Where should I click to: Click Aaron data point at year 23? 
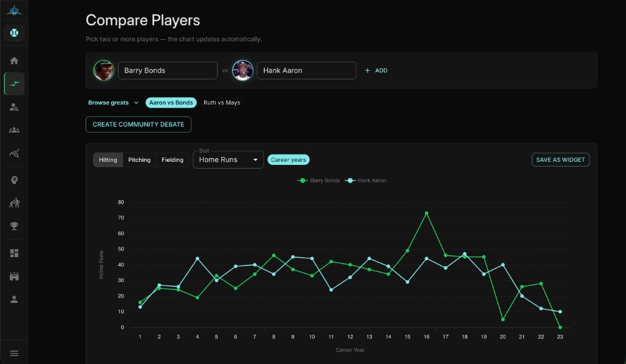[560, 311]
